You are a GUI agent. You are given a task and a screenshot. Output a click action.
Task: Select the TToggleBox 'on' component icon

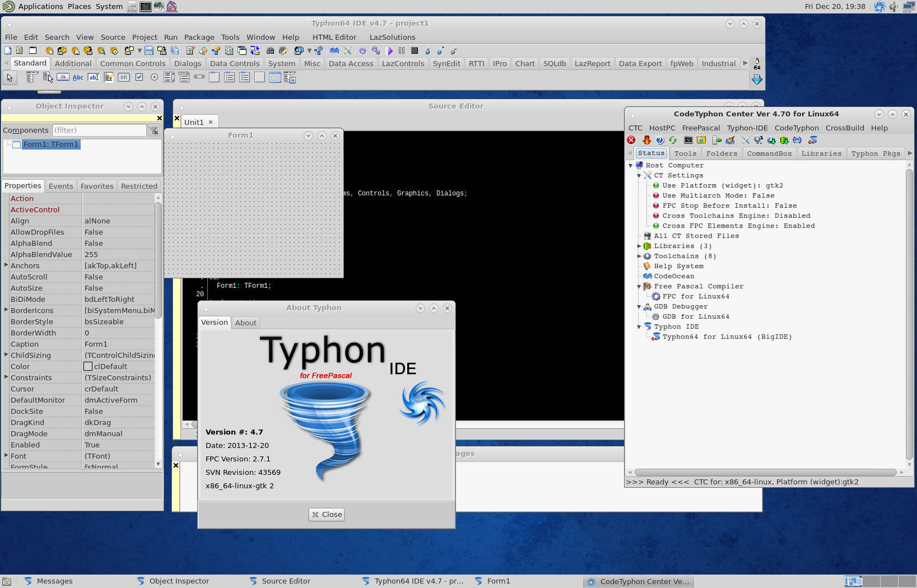click(x=124, y=78)
